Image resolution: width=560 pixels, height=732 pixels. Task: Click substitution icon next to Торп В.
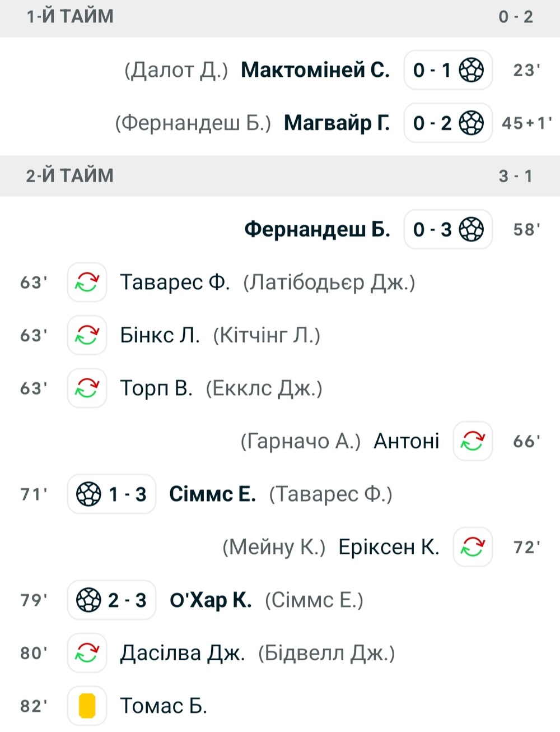pyautogui.click(x=87, y=388)
